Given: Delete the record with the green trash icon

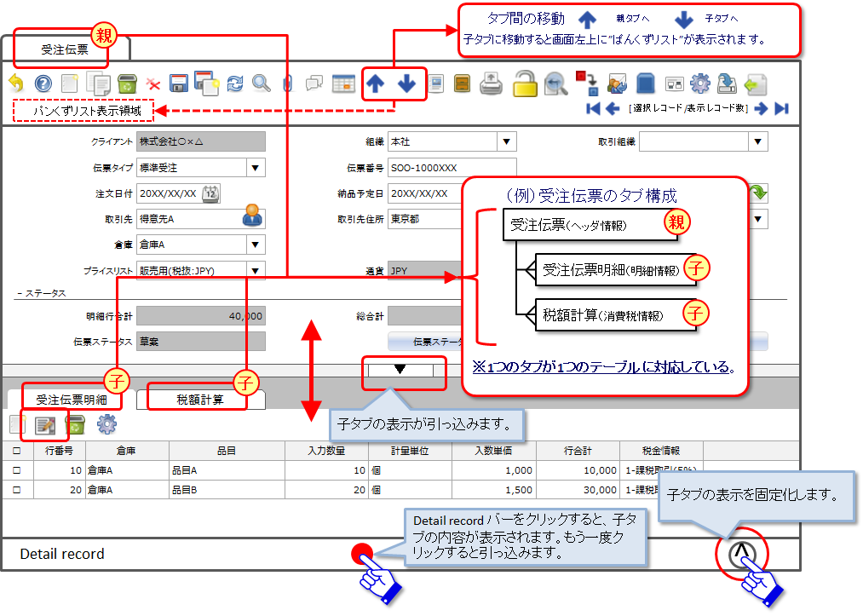Looking at the screenshot, I should point(127,83).
